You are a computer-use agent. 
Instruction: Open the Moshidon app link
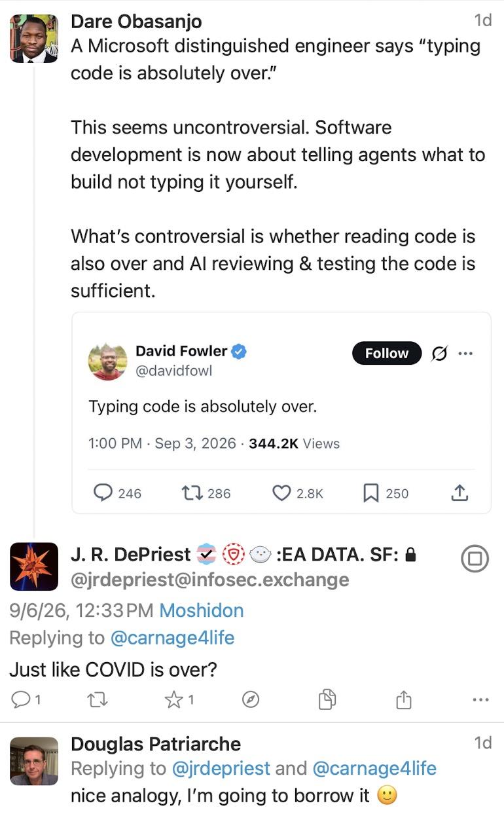point(202,610)
